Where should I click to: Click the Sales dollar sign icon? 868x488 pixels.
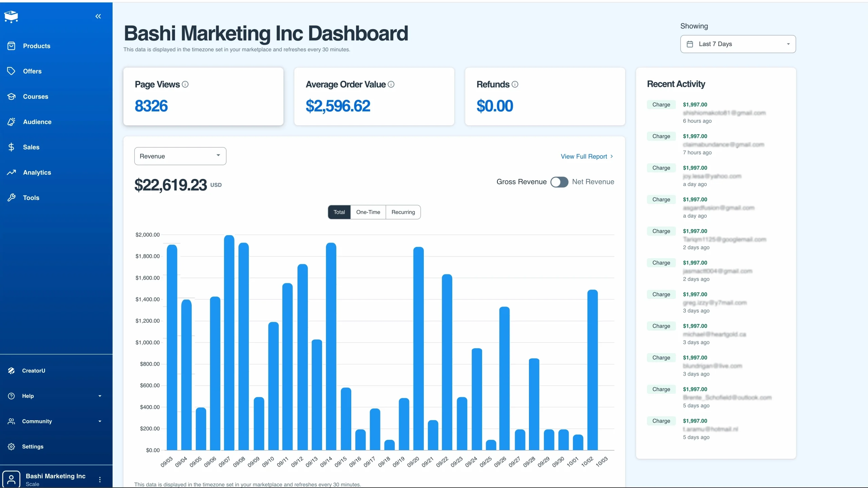pyautogui.click(x=11, y=147)
